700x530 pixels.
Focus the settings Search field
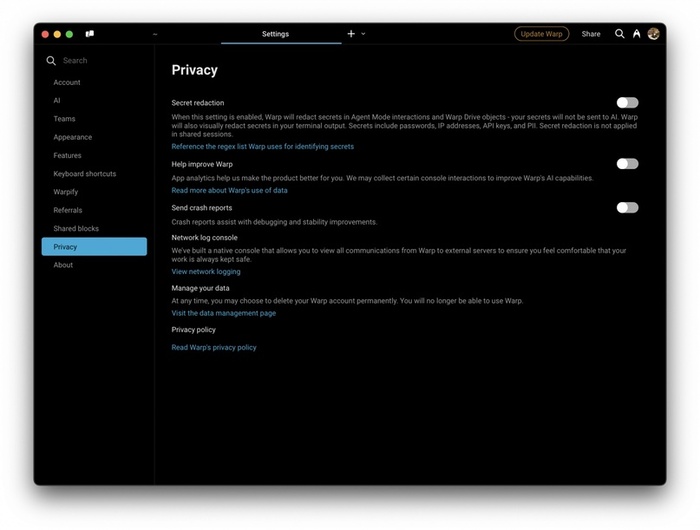95,61
